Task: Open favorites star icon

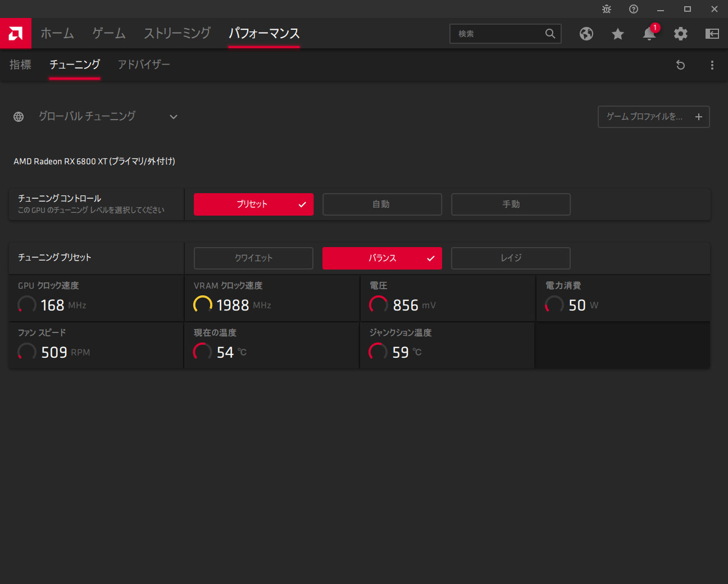Action: point(618,34)
